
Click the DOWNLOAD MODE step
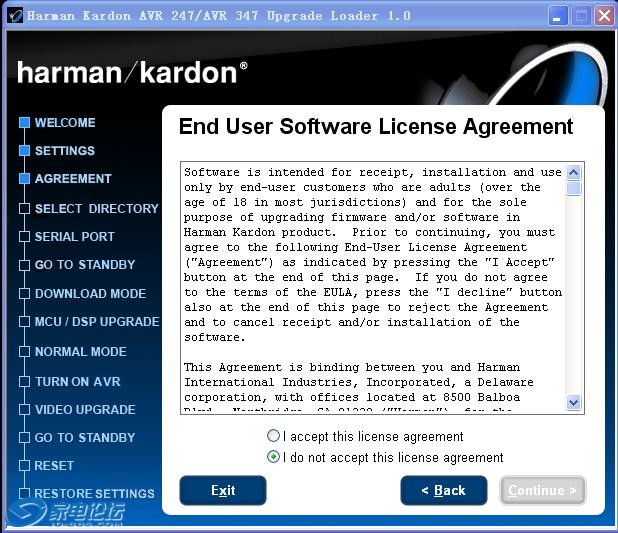coord(90,294)
